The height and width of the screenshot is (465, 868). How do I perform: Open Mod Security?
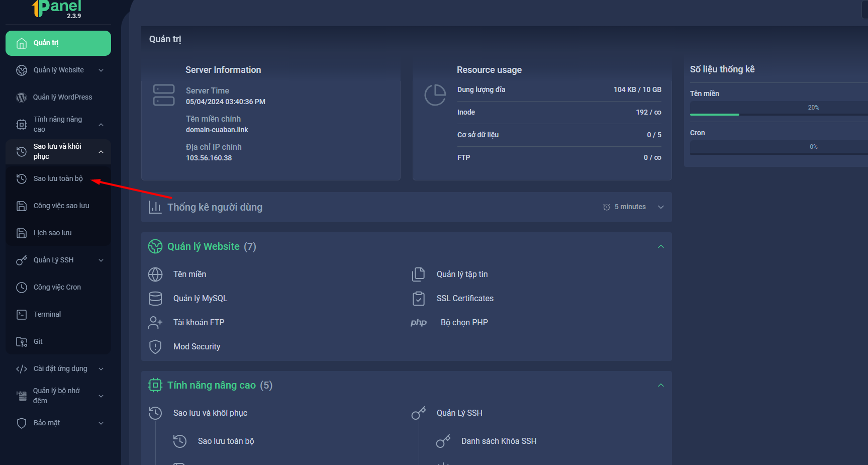pos(197,347)
